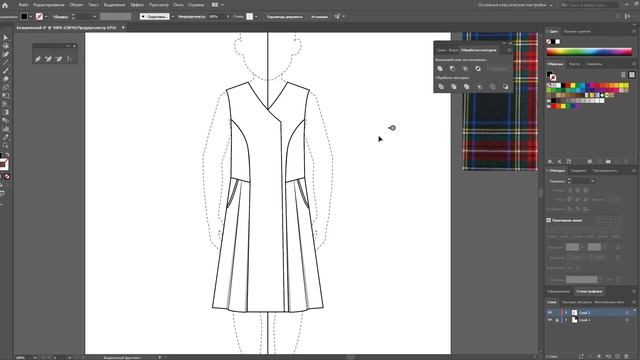Switch to the Transparency tab
This screenshot has width=640, height=360.
tap(604, 171)
